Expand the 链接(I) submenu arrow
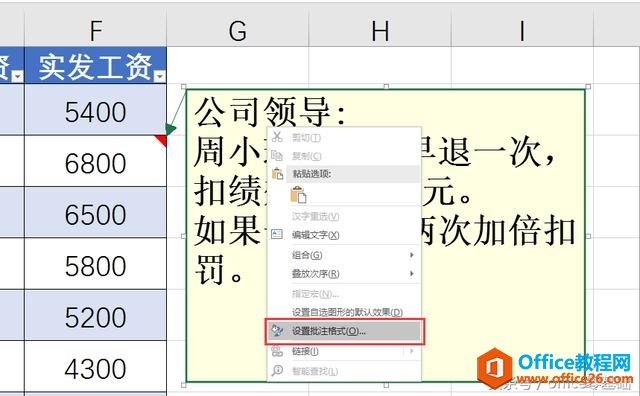 pos(411,351)
